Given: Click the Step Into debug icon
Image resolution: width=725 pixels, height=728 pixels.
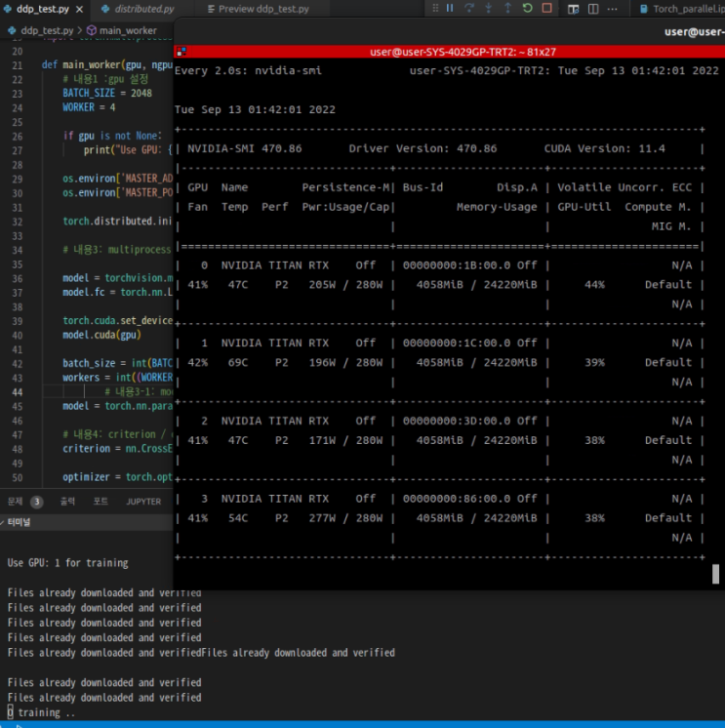Looking at the screenshot, I should tap(489, 9).
